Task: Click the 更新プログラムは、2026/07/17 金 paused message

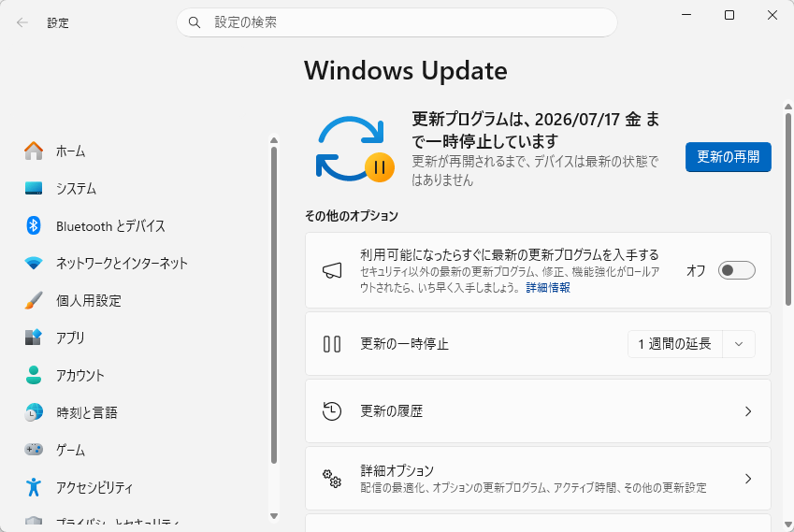Action: 536,130
